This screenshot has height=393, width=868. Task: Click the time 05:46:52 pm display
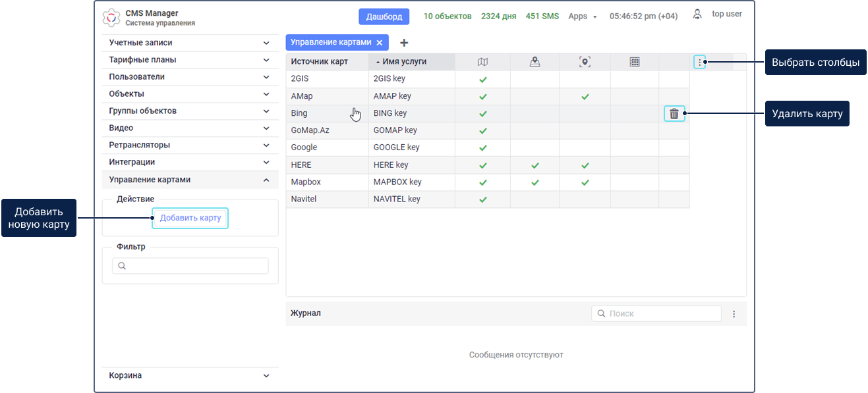tap(643, 16)
